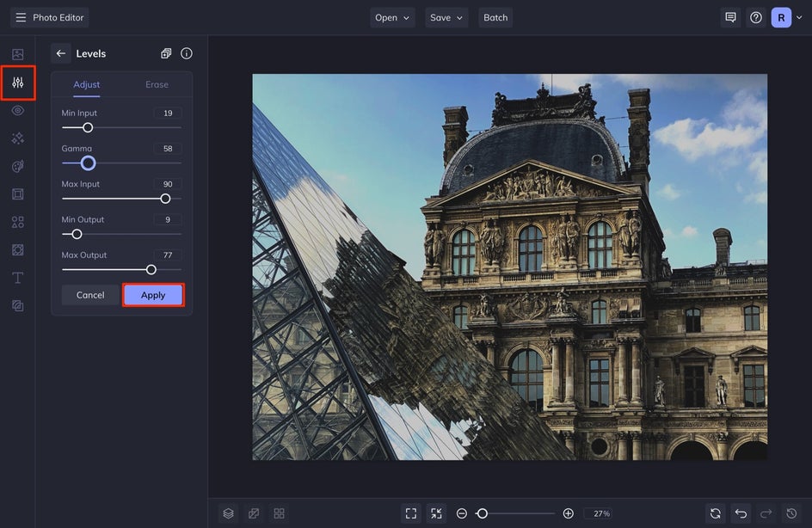Click the Gamma slider handle
The image size is (812, 528).
coord(89,163)
